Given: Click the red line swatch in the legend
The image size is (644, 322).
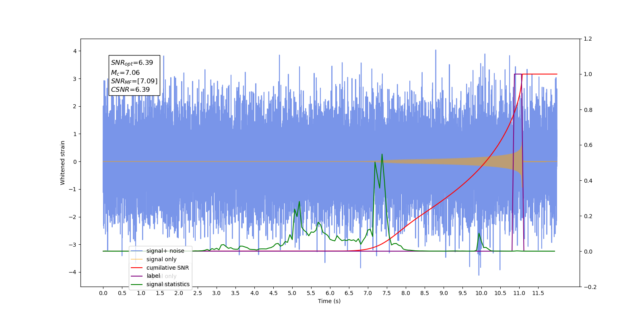Looking at the screenshot, I should pos(137,268).
